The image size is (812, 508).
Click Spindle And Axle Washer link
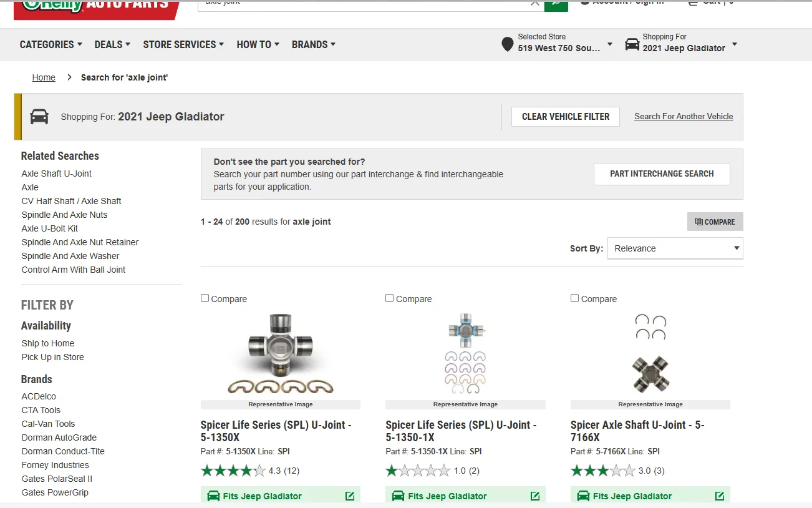coord(70,256)
